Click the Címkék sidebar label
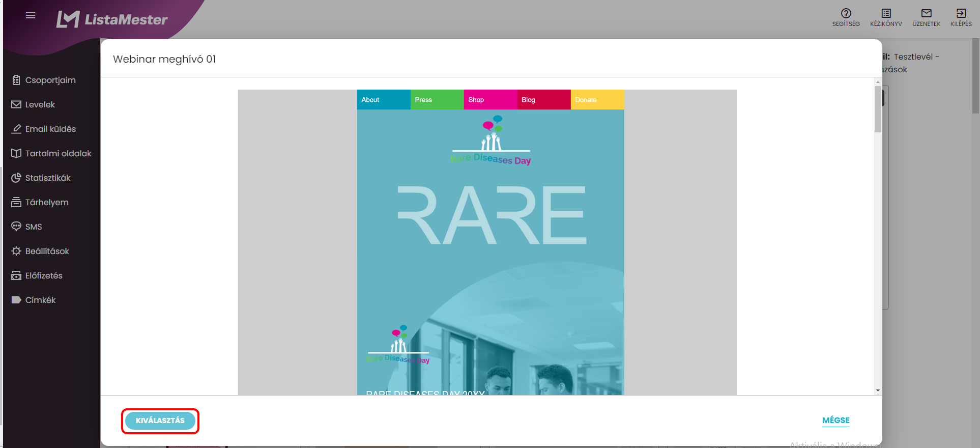The width and height of the screenshot is (980, 448). [x=40, y=300]
